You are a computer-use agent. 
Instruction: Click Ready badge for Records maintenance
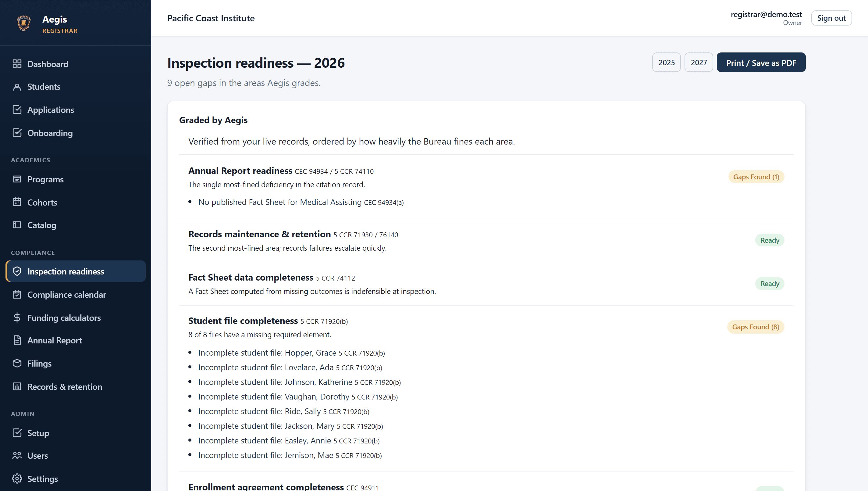pyautogui.click(x=770, y=240)
